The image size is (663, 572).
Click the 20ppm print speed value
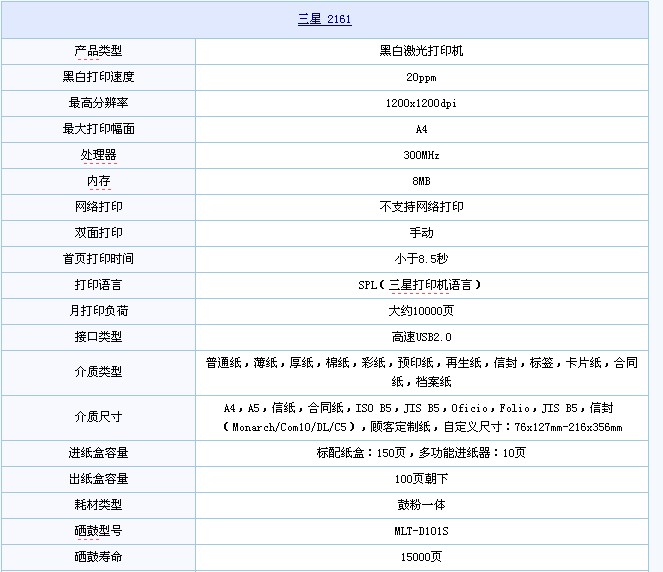point(421,77)
